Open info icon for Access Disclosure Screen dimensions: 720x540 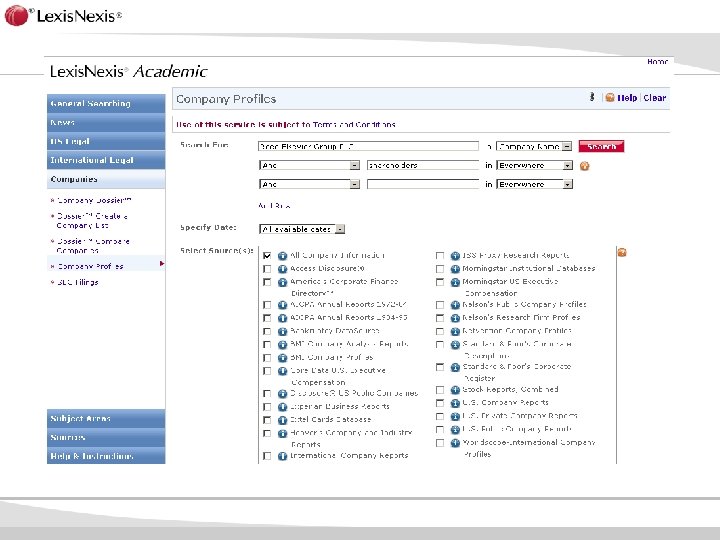282,269
